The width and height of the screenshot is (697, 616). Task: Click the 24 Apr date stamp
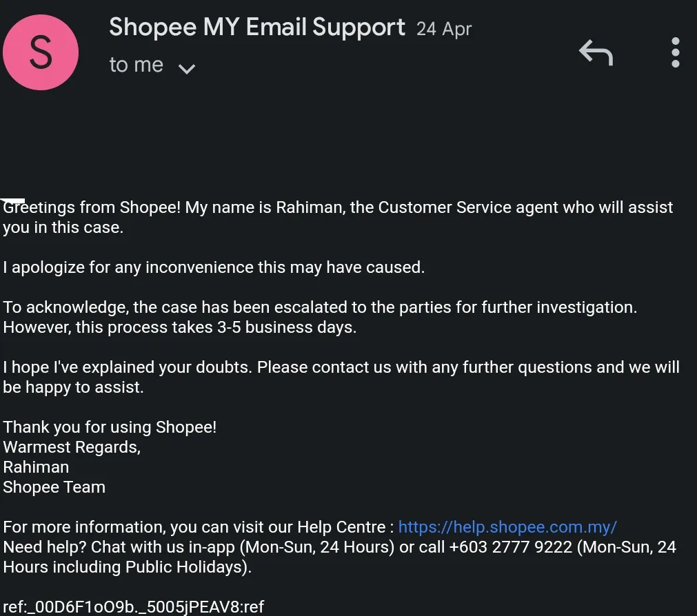(x=443, y=30)
